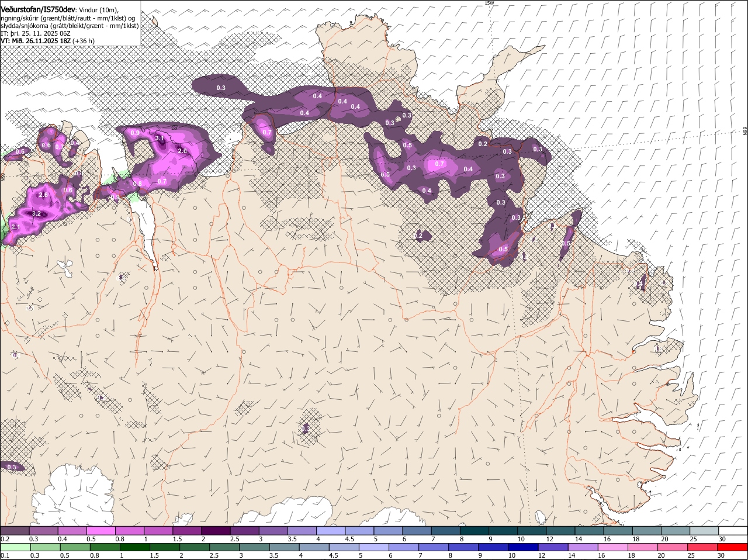Click the snow scale label 0.2
This screenshot has width=748, height=560.
tap(5, 539)
